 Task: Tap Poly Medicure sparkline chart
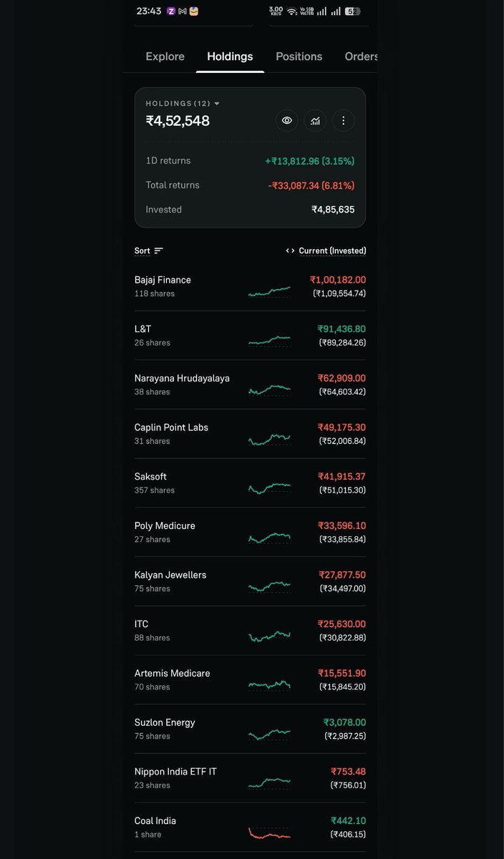(269, 537)
